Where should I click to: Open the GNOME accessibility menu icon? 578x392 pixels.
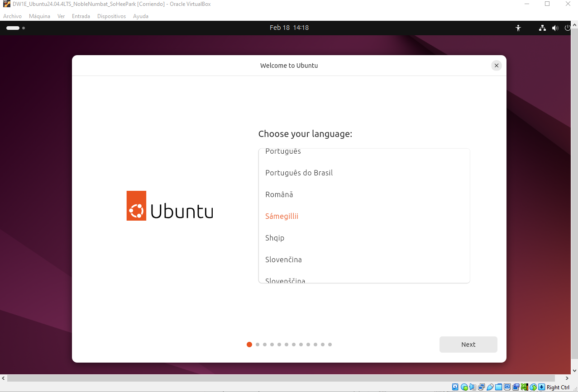[x=518, y=28]
